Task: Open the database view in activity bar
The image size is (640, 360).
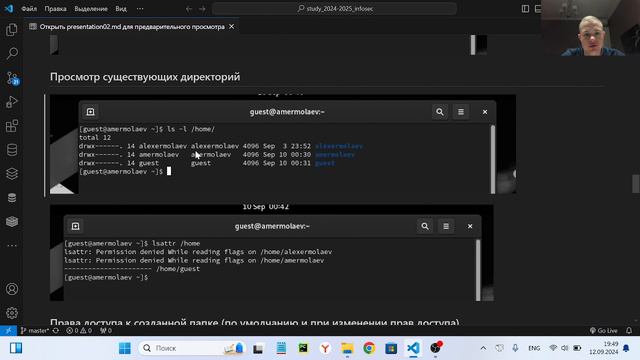Action: (12, 150)
